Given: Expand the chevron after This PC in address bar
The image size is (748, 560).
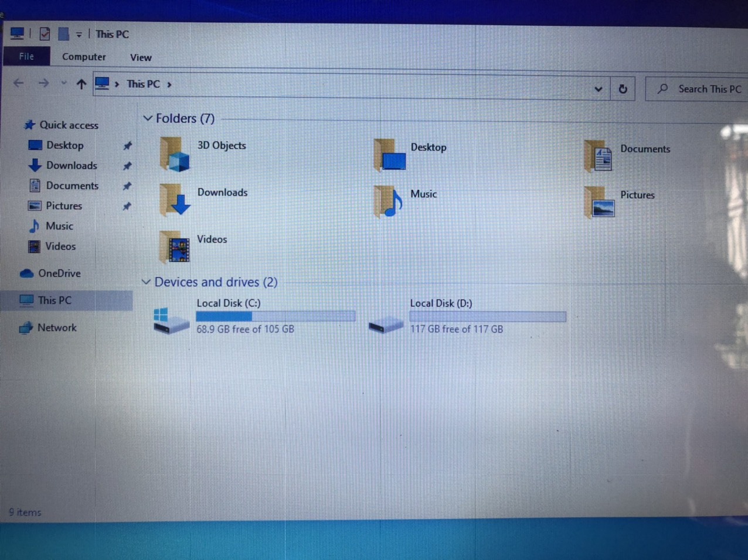Looking at the screenshot, I should click(169, 84).
